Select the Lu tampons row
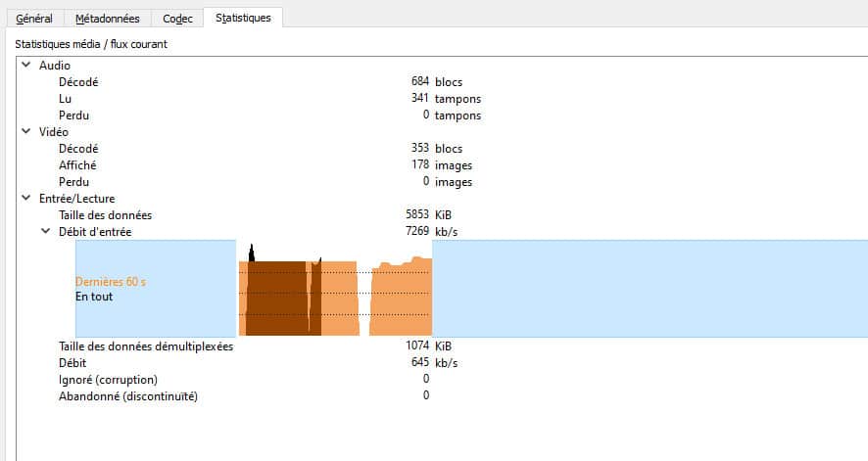The image size is (868, 461). pyautogui.click(x=66, y=99)
